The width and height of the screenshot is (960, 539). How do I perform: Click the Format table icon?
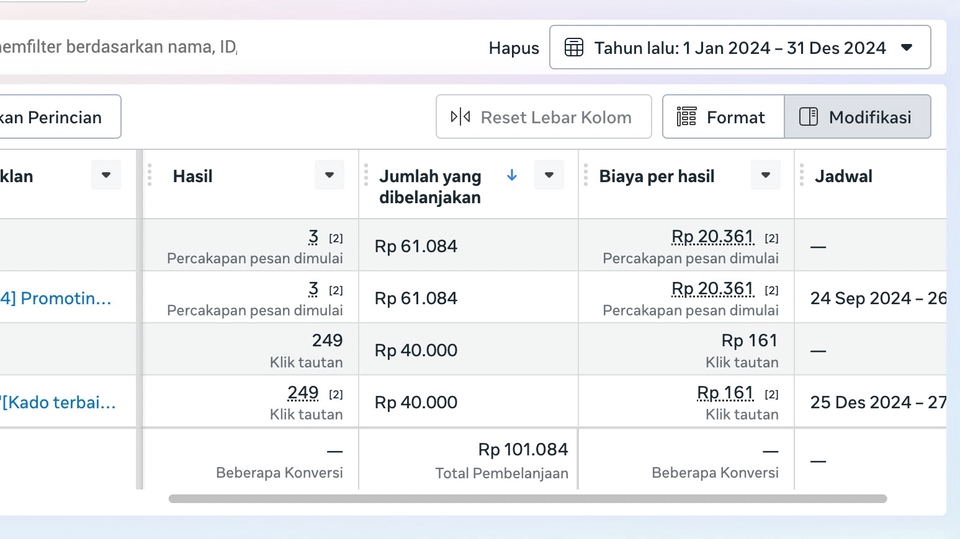686,117
